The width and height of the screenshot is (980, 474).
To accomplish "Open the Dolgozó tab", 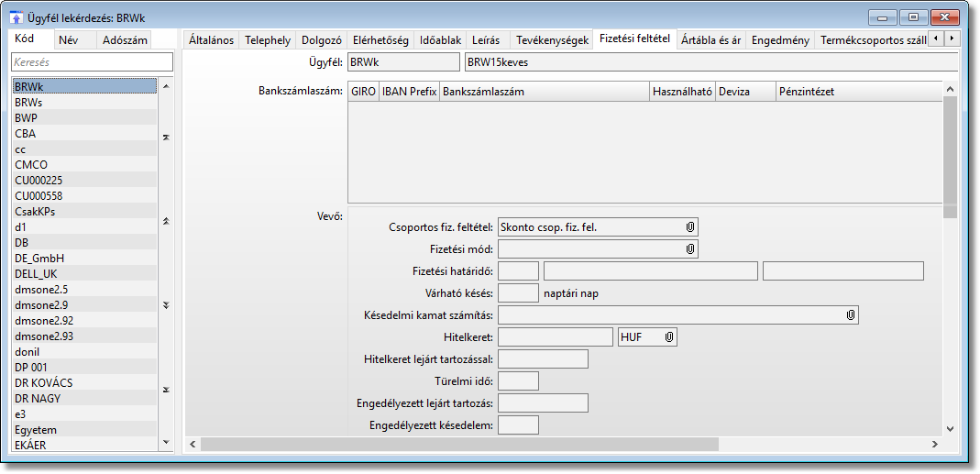I will click(x=321, y=40).
